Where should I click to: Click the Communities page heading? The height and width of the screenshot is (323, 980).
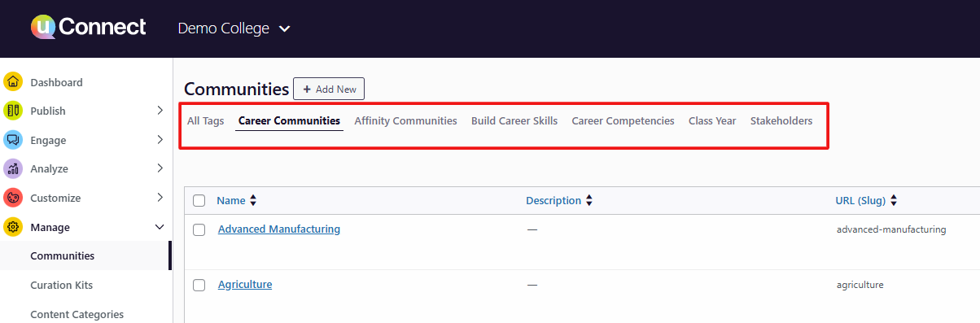point(237,89)
